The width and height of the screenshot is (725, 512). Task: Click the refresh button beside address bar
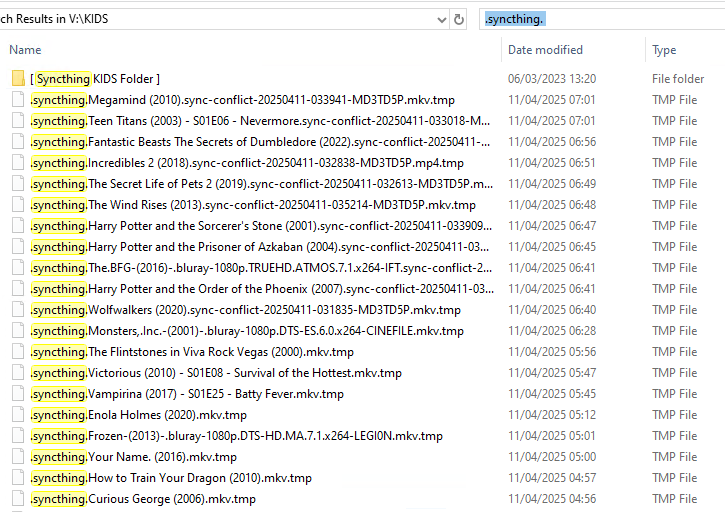pos(459,19)
